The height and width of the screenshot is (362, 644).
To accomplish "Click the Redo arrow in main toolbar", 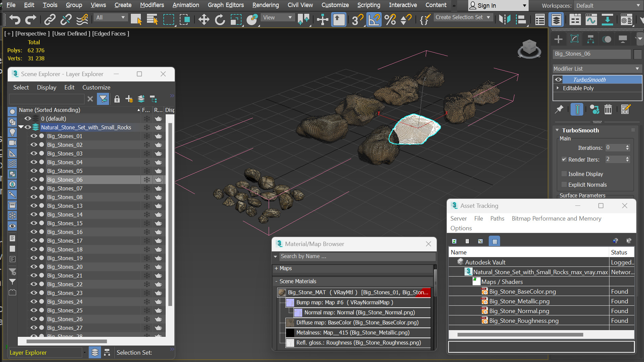I will (x=31, y=19).
